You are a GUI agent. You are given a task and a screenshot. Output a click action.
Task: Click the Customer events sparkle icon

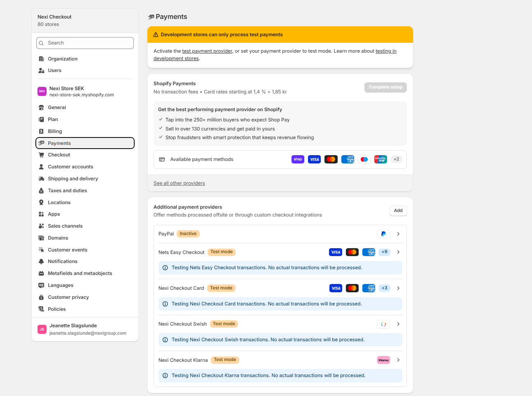41,250
